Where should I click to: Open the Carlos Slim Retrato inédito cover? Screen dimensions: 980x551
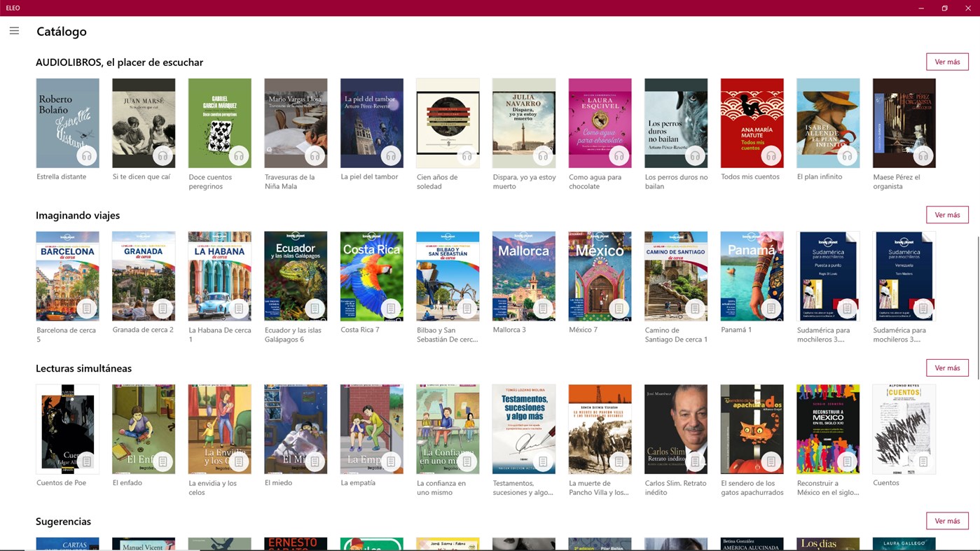[676, 428]
